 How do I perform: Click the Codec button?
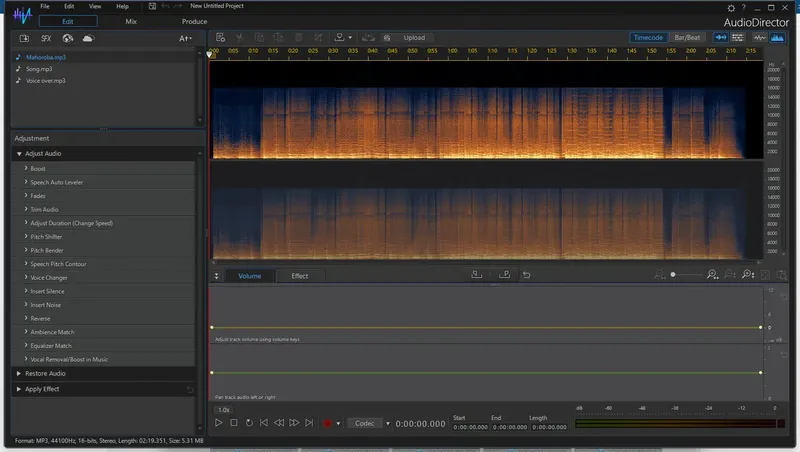tap(365, 423)
